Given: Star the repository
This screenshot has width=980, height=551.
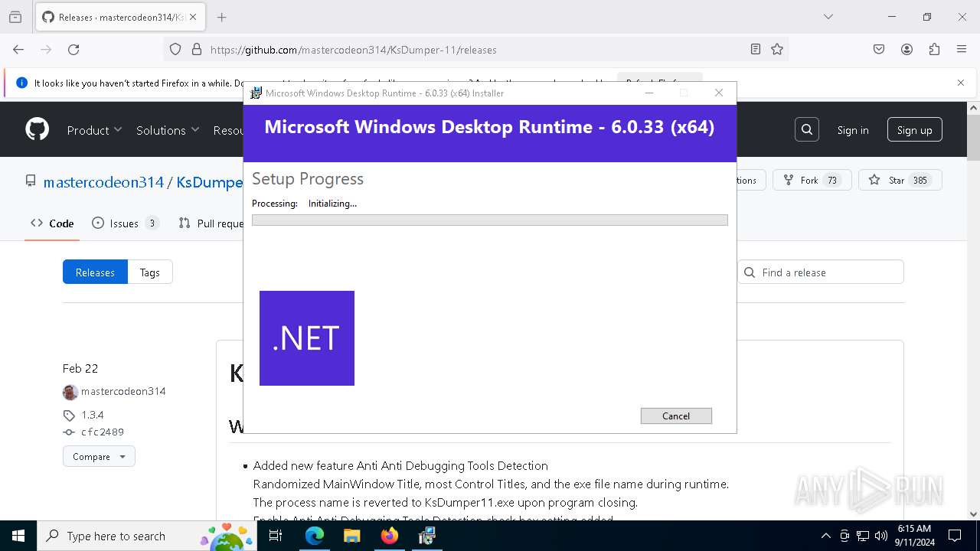Looking at the screenshot, I should pos(900,180).
